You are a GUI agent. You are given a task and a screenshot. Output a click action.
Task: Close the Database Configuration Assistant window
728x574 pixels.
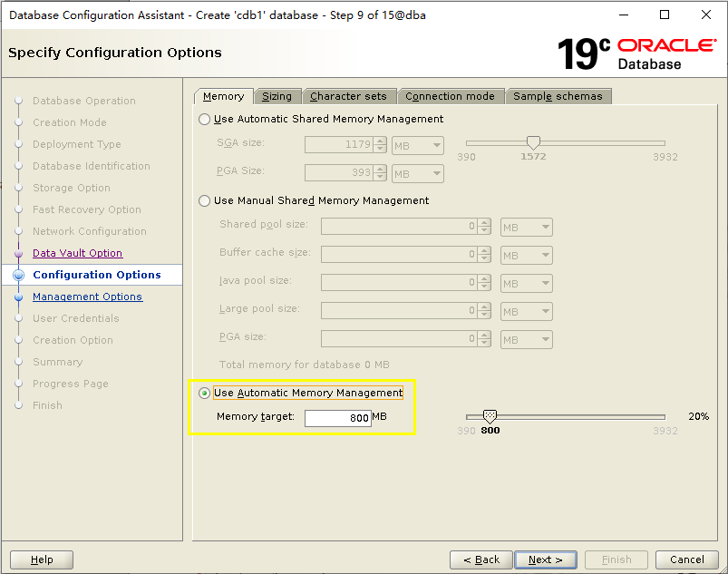pyautogui.click(x=706, y=15)
